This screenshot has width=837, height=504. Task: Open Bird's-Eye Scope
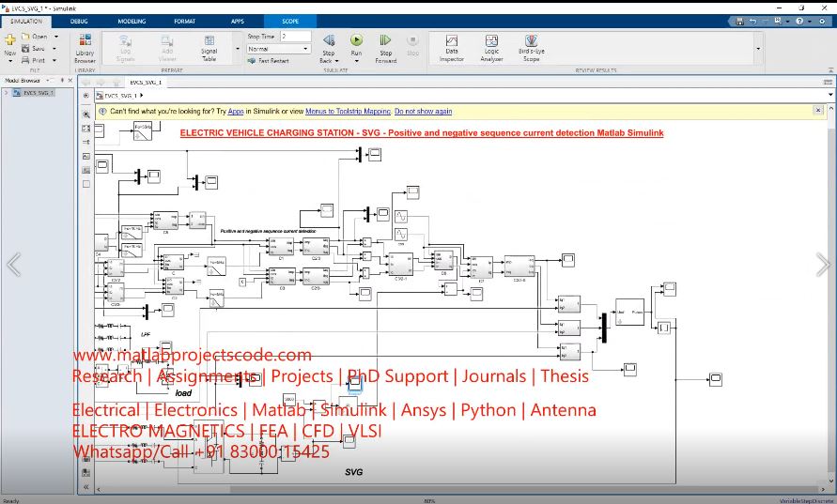[x=532, y=46]
